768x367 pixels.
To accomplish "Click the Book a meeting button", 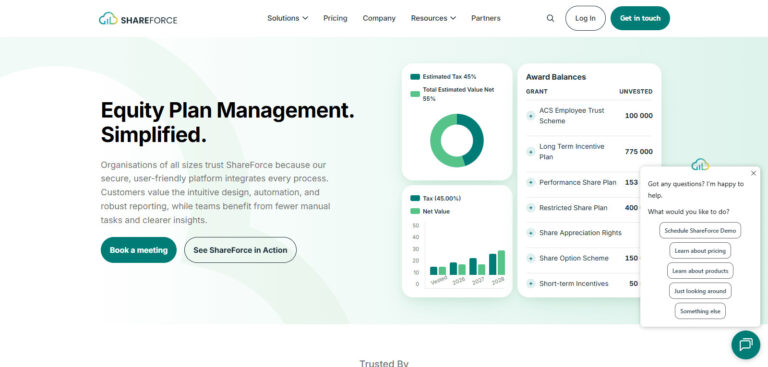I will click(139, 250).
